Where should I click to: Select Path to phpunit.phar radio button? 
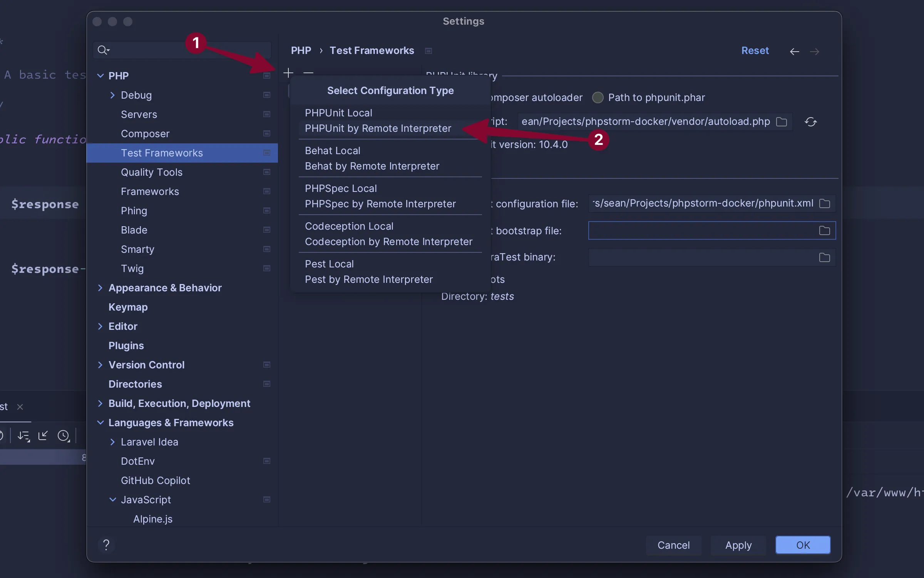coord(598,97)
